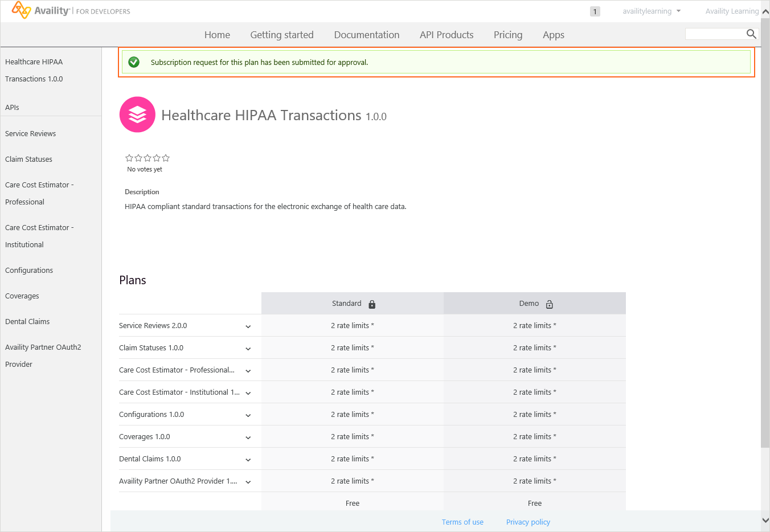Click the page vertical scrollbar thumb
The image size is (770, 532).
click(765, 232)
